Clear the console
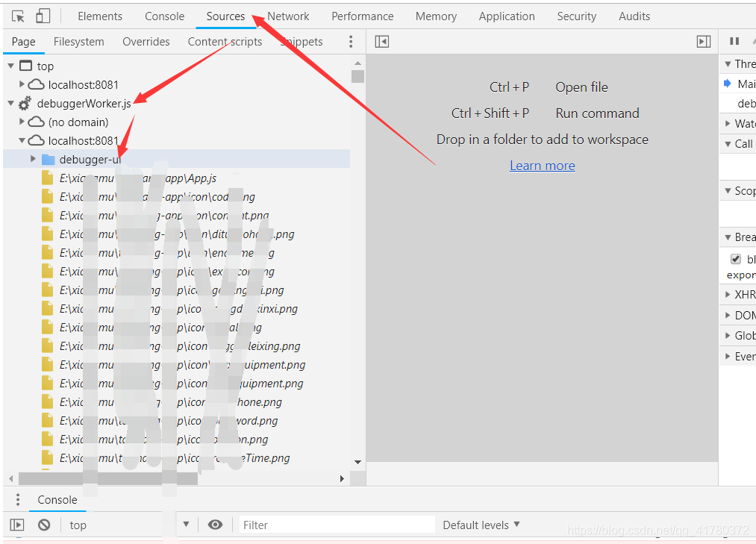756x544 pixels. [x=44, y=525]
